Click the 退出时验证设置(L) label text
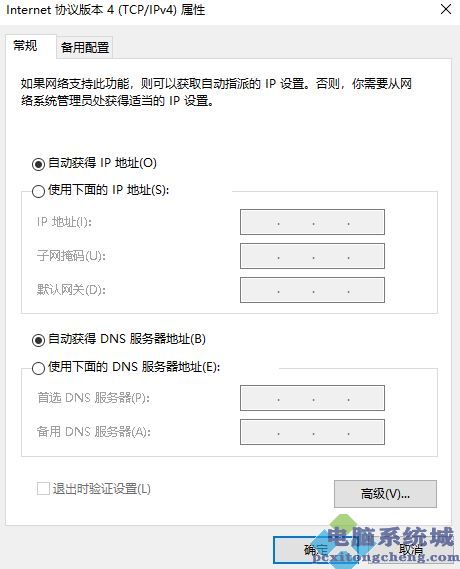Screen dimensions: 460x569 102,489
